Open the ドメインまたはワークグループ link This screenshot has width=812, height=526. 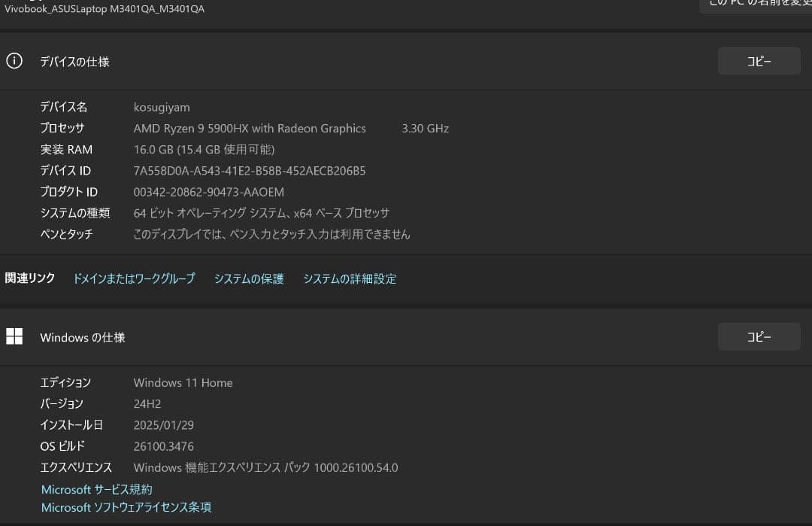pyautogui.click(x=134, y=278)
